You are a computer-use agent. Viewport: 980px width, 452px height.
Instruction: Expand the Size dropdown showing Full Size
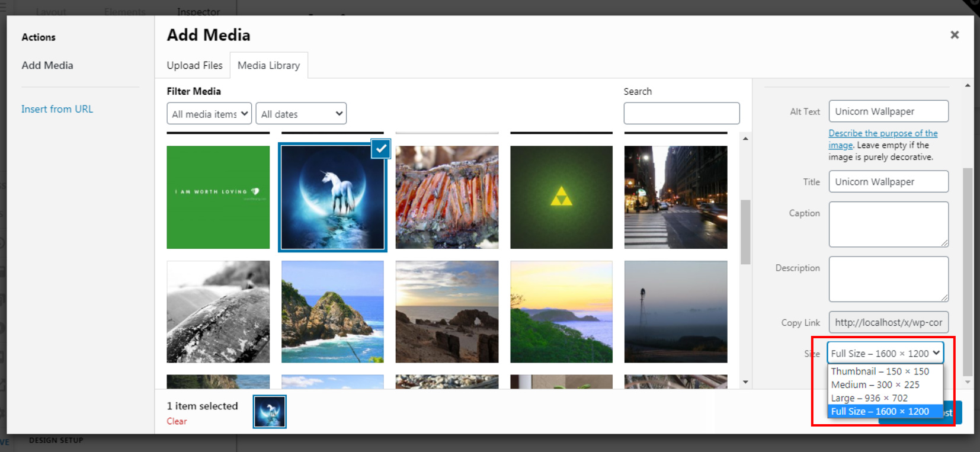pos(885,353)
